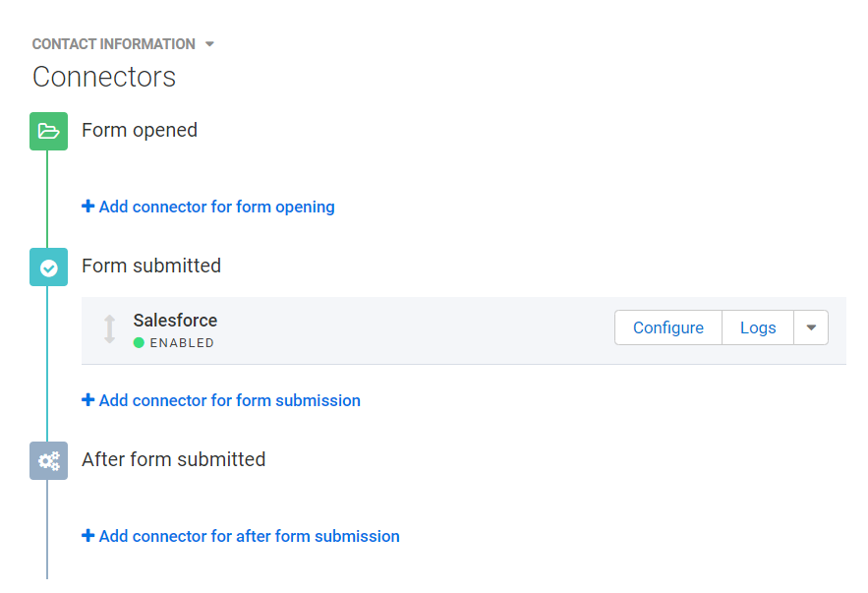The width and height of the screenshot is (868, 593).
Task: Click the plus icon before 'Add connector for after form submission'
Action: pyautogui.click(x=87, y=536)
